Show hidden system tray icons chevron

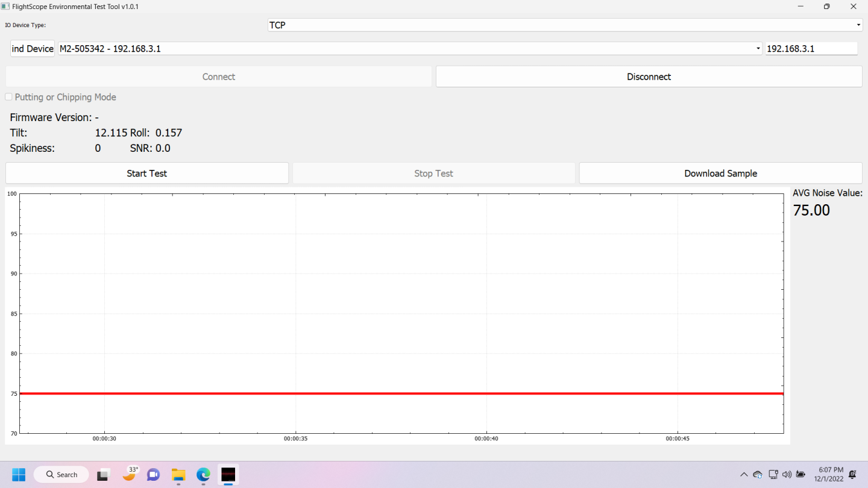coord(744,475)
